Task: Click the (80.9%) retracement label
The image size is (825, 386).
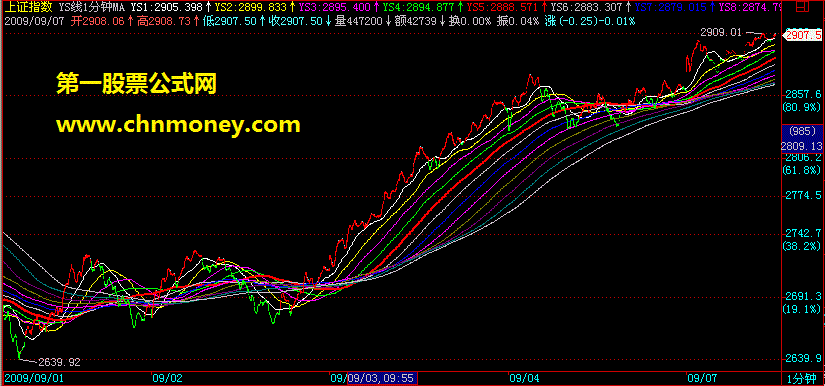Action: 802,107
